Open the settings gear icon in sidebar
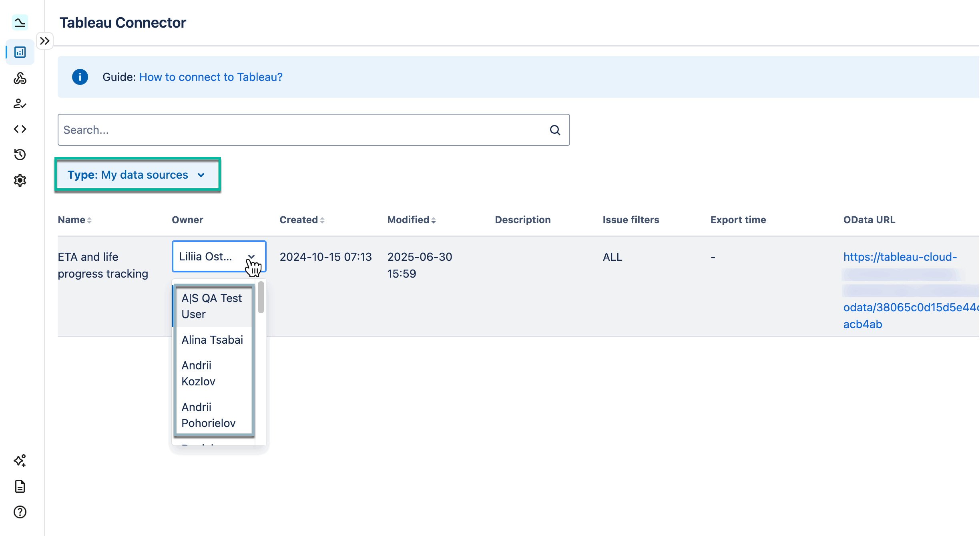 tap(20, 180)
